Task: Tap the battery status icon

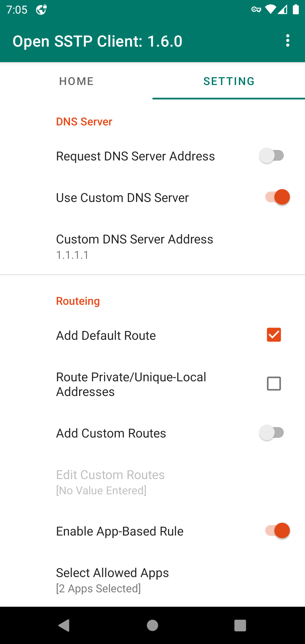Action: coord(296,9)
